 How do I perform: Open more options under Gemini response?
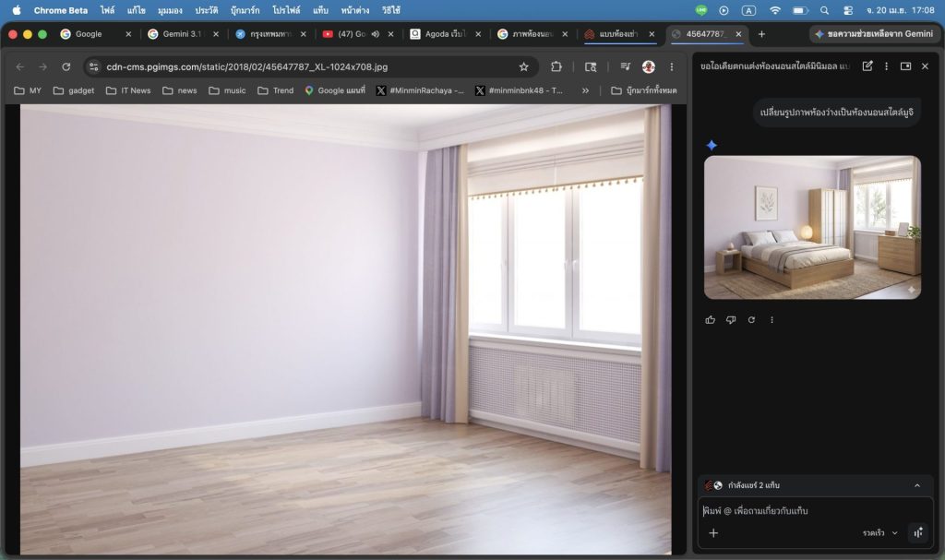click(x=772, y=320)
